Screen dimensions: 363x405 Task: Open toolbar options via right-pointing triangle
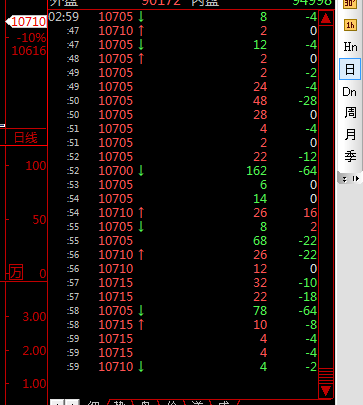point(355,179)
